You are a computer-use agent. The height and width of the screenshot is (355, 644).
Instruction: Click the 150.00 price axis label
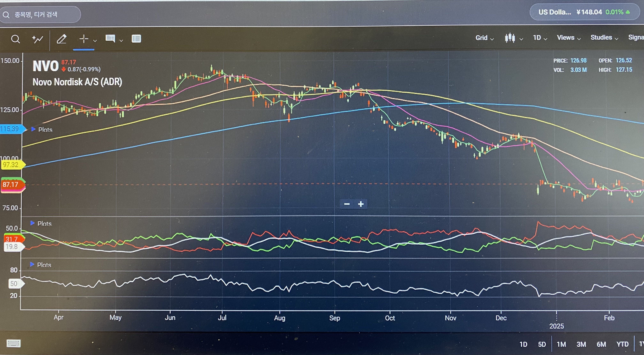click(x=10, y=61)
